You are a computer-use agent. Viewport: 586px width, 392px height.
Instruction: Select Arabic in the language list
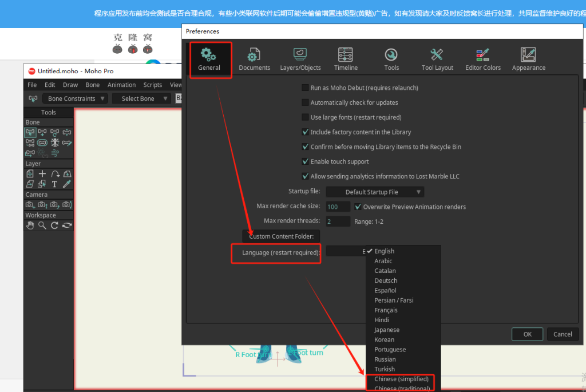[403, 261]
